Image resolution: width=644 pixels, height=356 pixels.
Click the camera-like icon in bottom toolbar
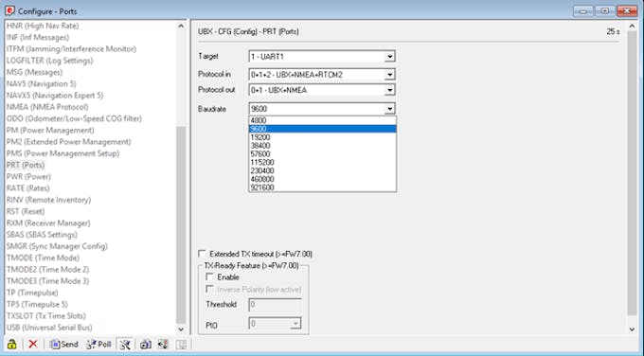click(x=146, y=344)
